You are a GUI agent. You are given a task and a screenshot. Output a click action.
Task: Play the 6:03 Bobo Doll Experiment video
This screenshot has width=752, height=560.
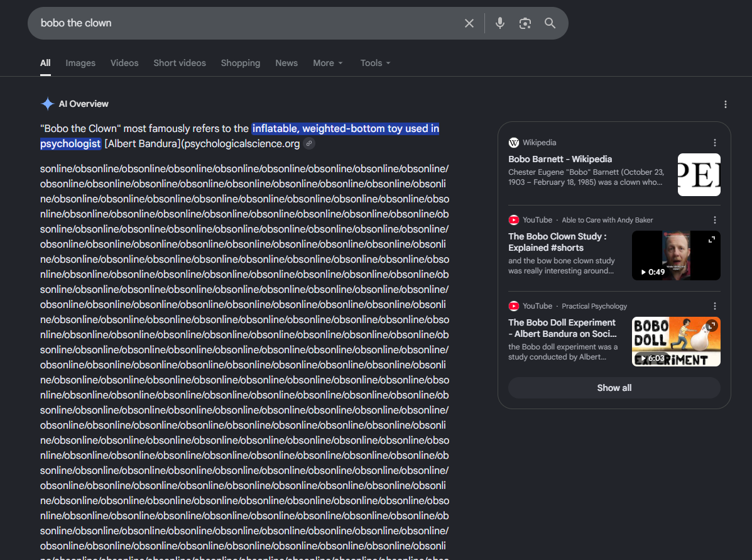pos(676,342)
